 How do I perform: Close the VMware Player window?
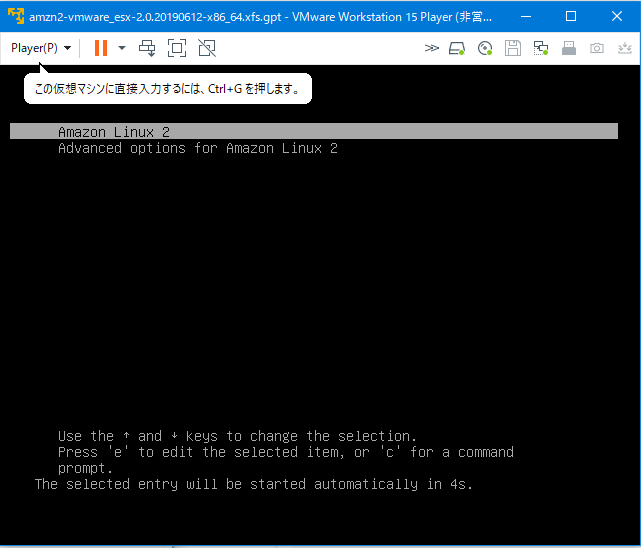[616, 16]
